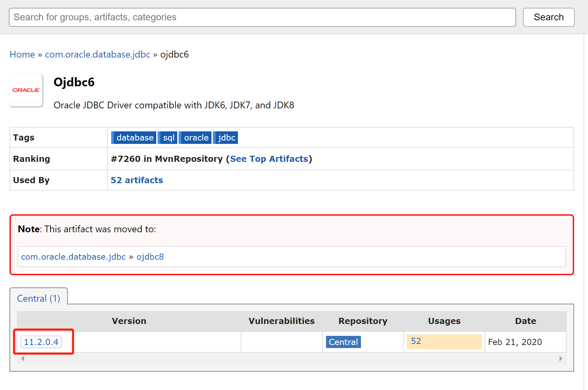Open the 52 usages link in table
This screenshot has width=588, height=390.
pos(416,341)
